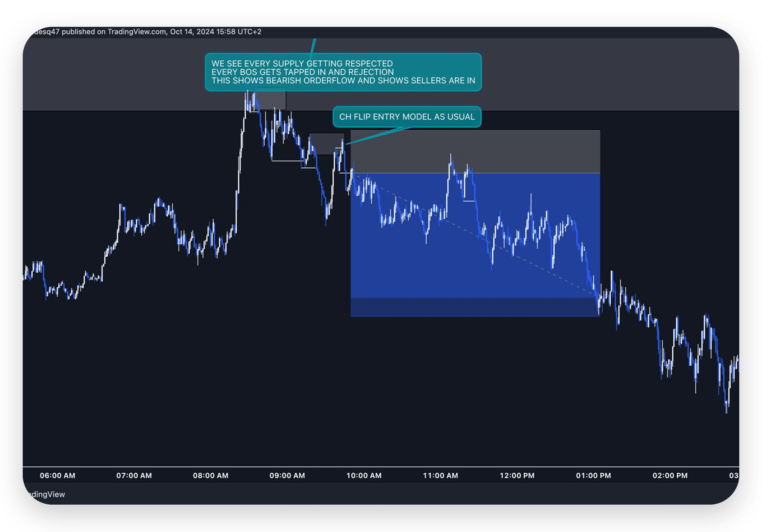Image resolution: width=762 pixels, height=532 pixels.
Task: Click the 08:00 AM time axis label
Action: [211, 475]
